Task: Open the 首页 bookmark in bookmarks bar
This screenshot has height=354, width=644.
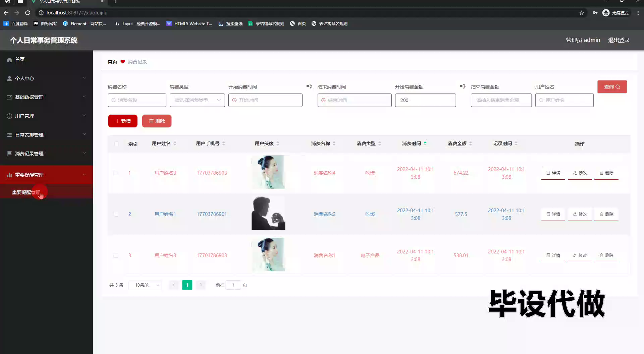Action: tap(298, 23)
